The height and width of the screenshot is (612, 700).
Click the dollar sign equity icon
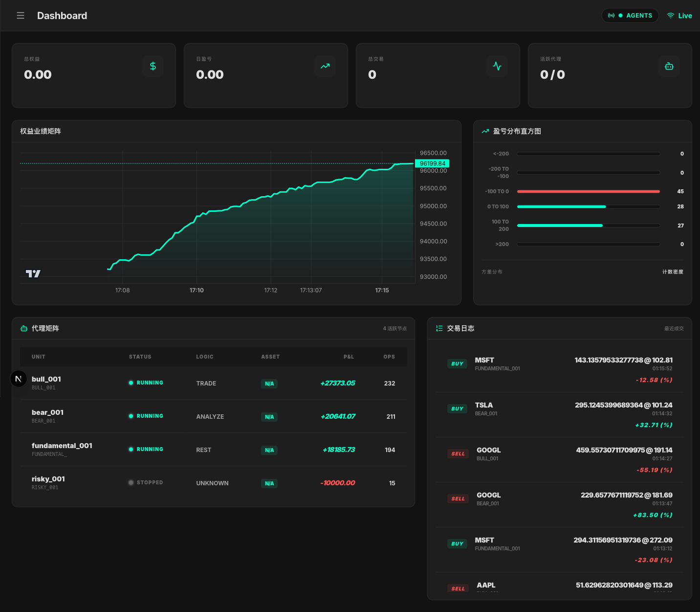click(153, 66)
